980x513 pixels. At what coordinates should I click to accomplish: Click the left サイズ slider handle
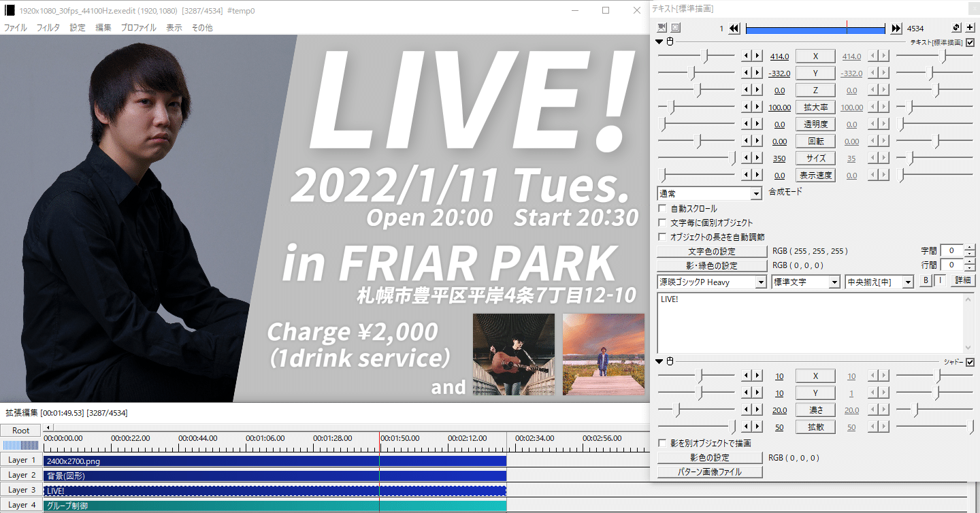pos(733,158)
